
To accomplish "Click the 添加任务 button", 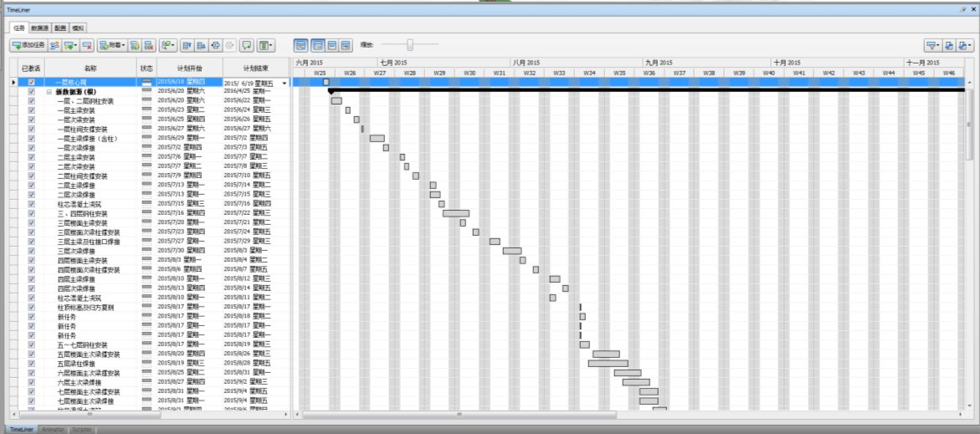I will point(28,45).
